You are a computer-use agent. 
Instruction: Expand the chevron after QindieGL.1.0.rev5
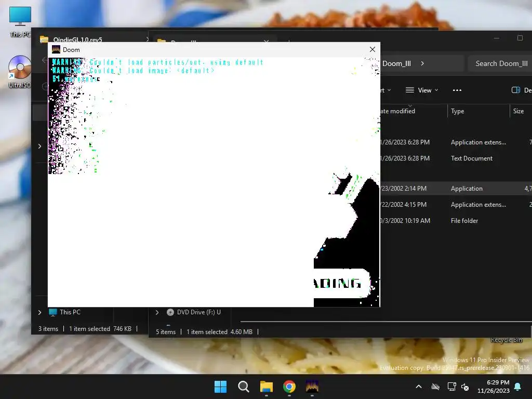click(147, 39)
